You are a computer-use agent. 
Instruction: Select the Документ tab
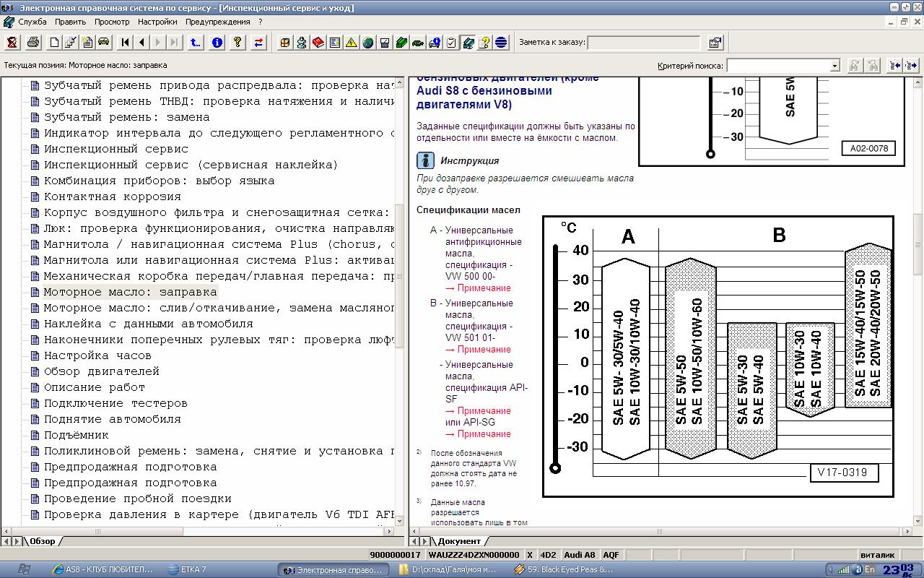(458, 541)
